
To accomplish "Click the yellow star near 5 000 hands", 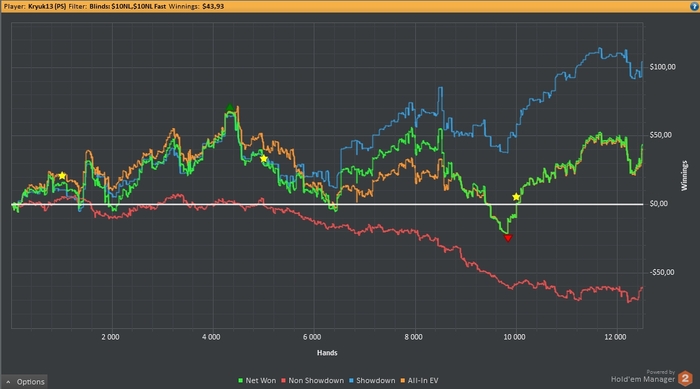I will click(263, 159).
